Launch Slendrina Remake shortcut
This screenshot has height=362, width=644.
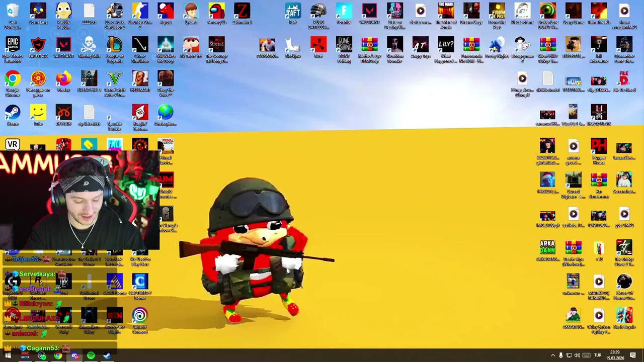pyautogui.click(x=395, y=50)
